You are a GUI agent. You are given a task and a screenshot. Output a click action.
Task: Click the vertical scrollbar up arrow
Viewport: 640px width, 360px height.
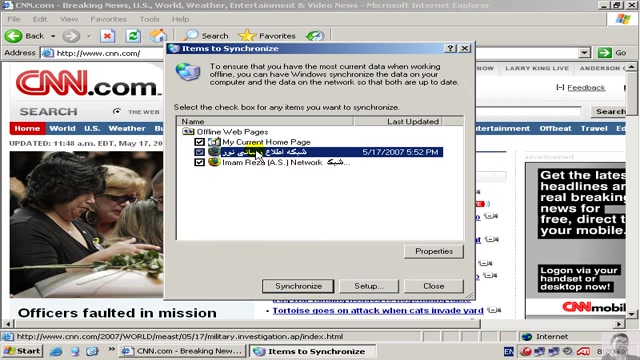pos(632,67)
